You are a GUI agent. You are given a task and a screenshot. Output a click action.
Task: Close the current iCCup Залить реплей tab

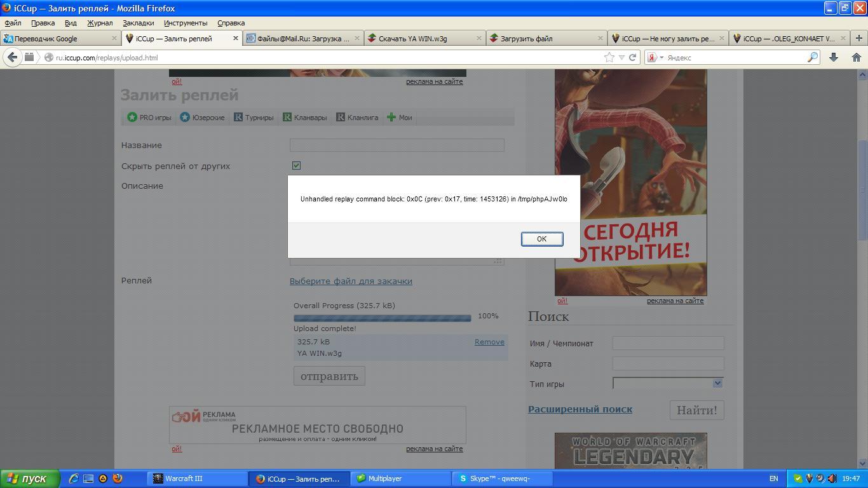(x=236, y=38)
